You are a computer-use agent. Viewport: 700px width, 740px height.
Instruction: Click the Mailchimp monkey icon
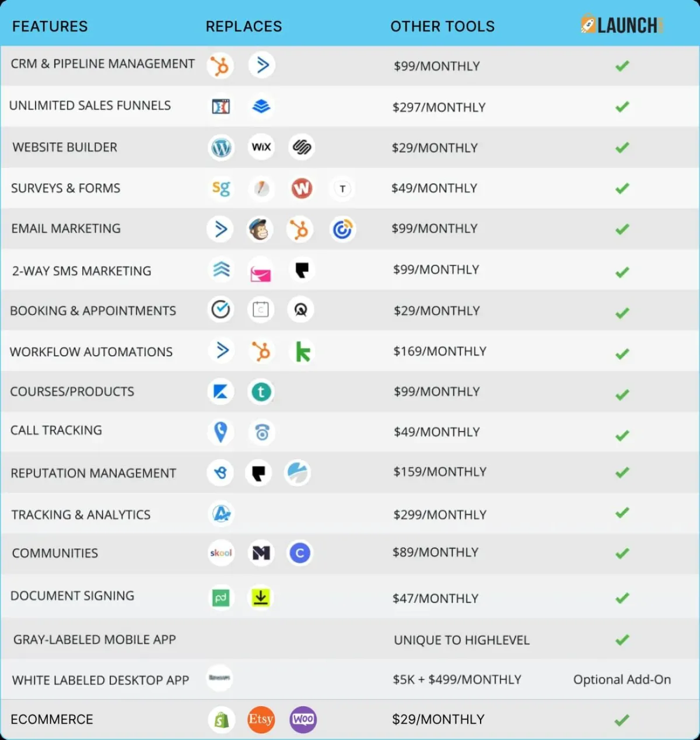pyautogui.click(x=258, y=229)
